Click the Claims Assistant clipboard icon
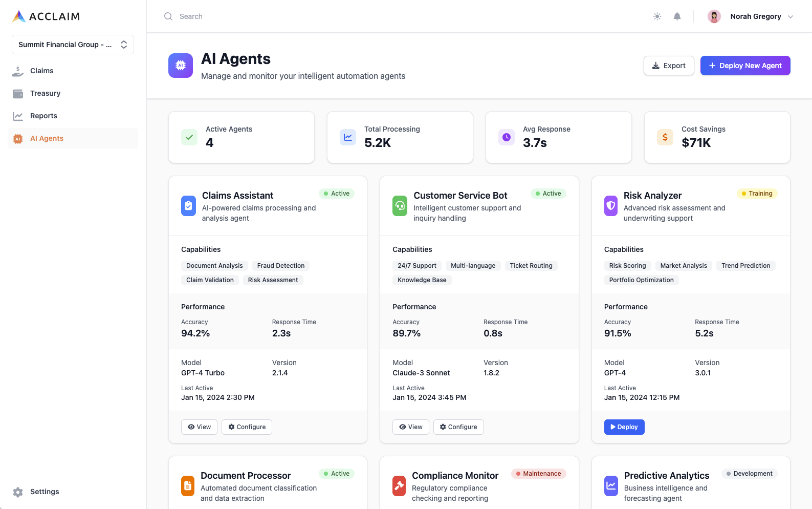 [188, 206]
